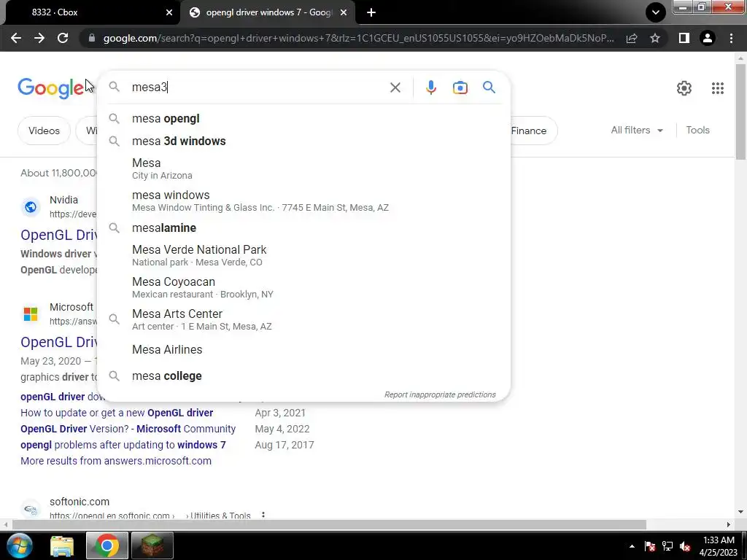Open How to update OpenGL driver link

[117, 413]
